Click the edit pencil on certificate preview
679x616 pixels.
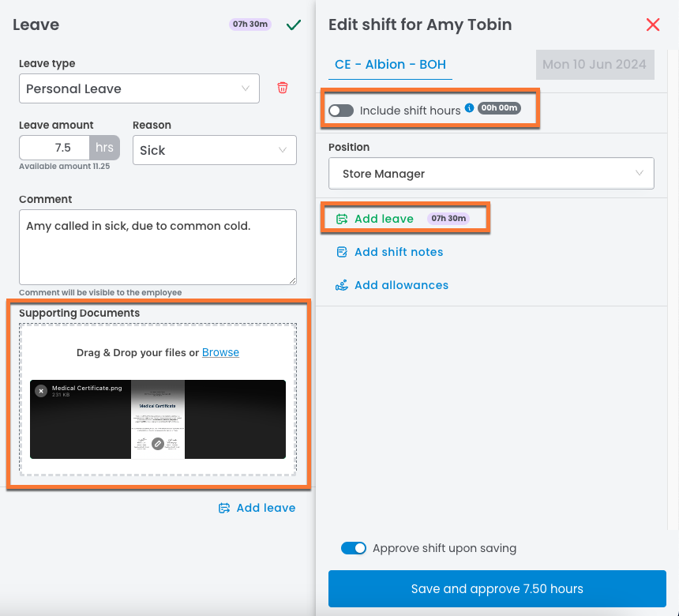pos(158,444)
